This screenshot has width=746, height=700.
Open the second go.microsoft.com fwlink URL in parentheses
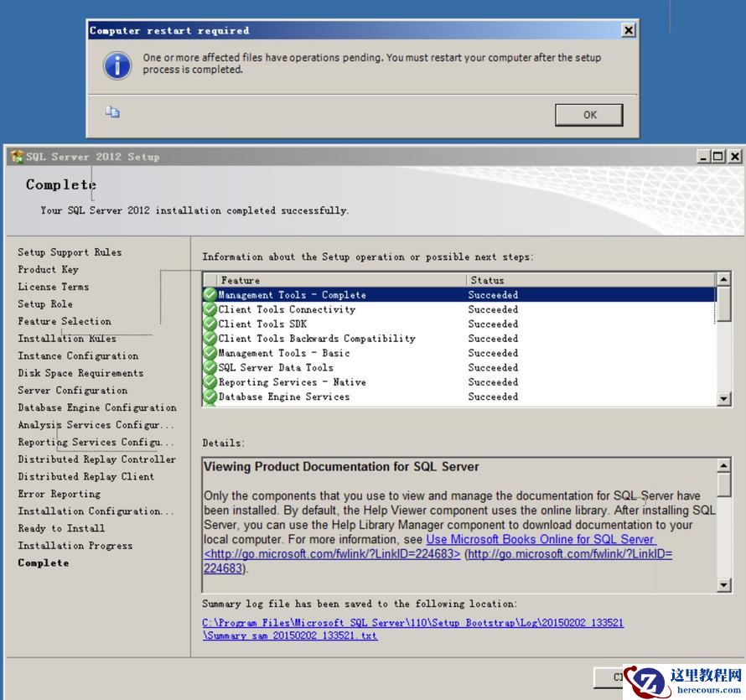(570, 554)
